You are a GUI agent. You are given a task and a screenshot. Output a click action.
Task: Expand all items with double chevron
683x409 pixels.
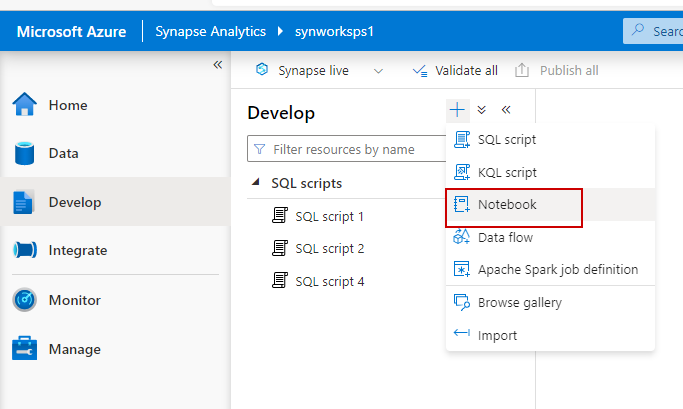[x=481, y=110]
